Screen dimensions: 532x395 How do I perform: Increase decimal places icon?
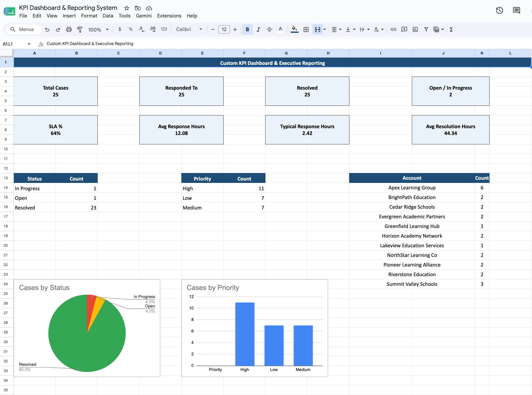[153, 29]
